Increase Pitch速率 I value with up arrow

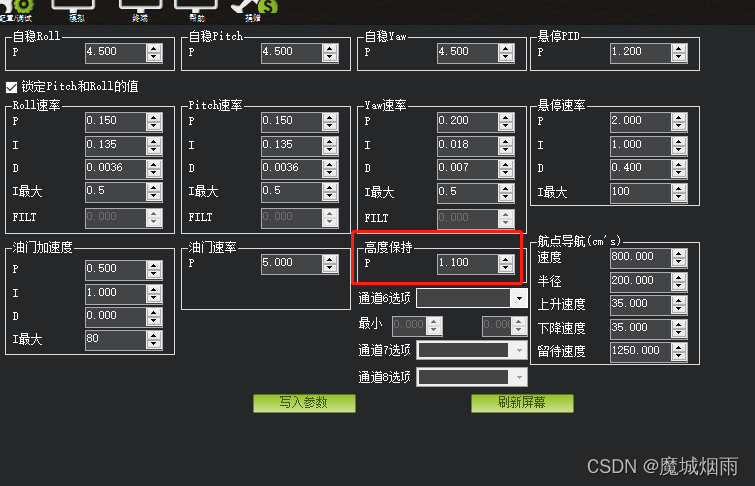click(x=330, y=142)
